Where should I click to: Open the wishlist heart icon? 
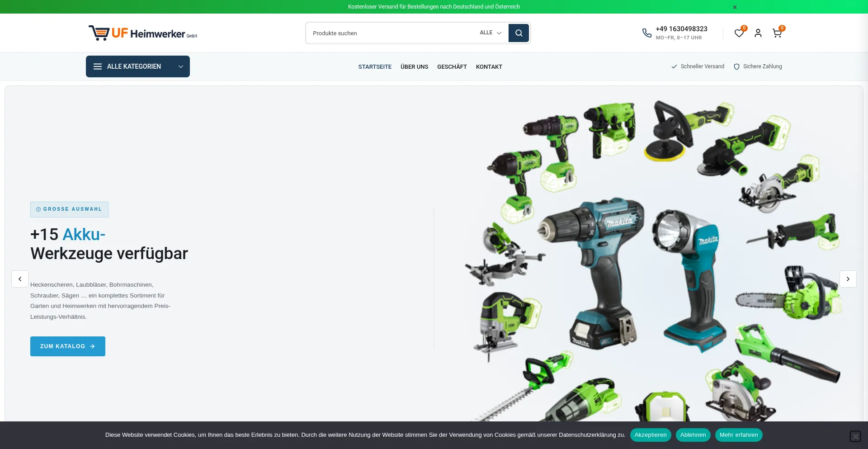point(739,33)
